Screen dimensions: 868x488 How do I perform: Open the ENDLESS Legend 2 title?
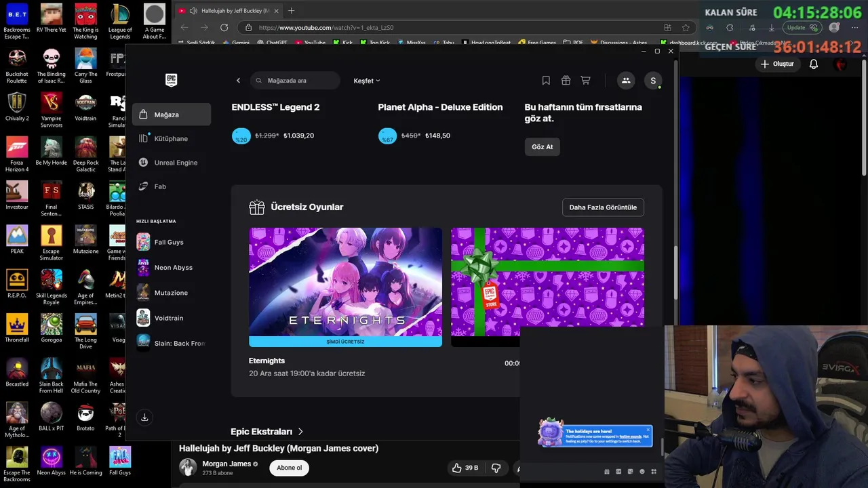275,107
